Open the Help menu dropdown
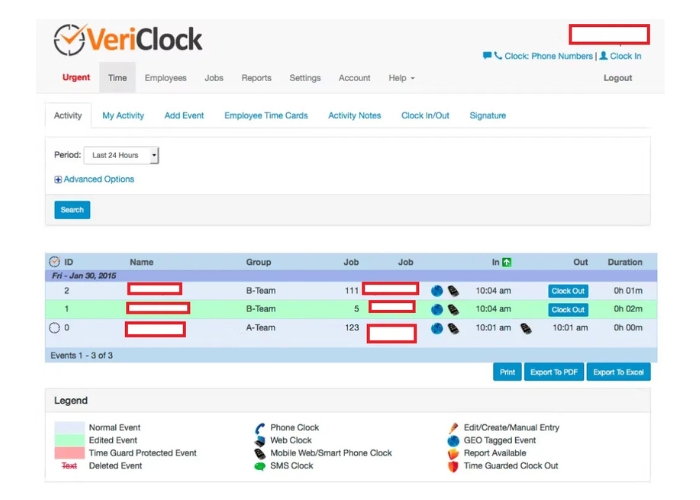 pyautogui.click(x=401, y=78)
